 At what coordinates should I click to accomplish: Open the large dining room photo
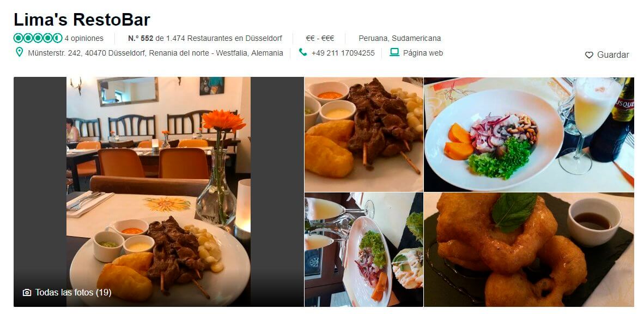coord(159,191)
